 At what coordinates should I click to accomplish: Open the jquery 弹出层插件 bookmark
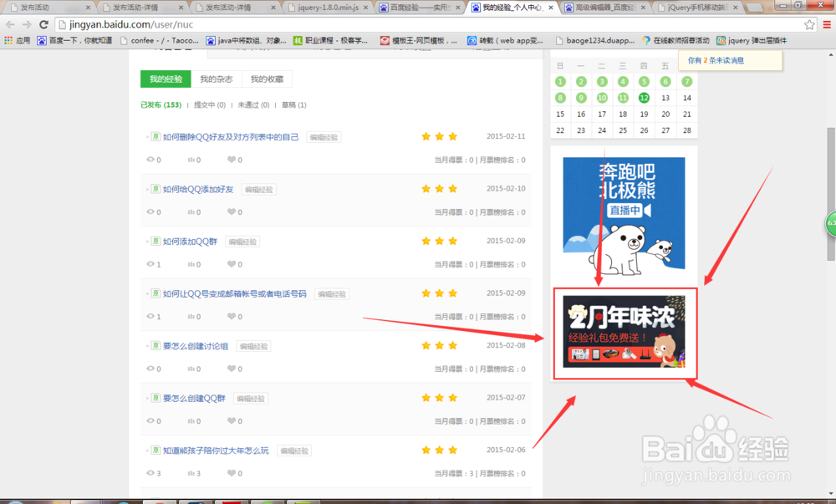tap(752, 40)
